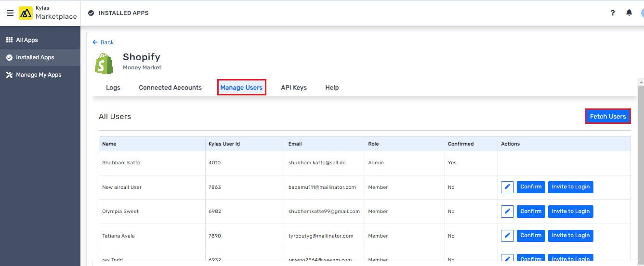
Task: Select Installed Apps in the sidebar
Action: [x=40, y=57]
